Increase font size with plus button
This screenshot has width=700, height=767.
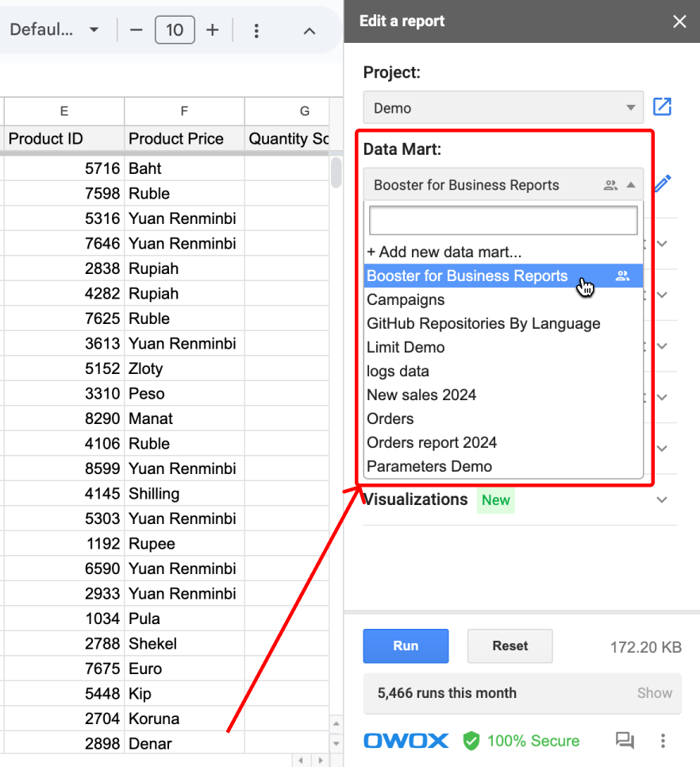(212, 30)
